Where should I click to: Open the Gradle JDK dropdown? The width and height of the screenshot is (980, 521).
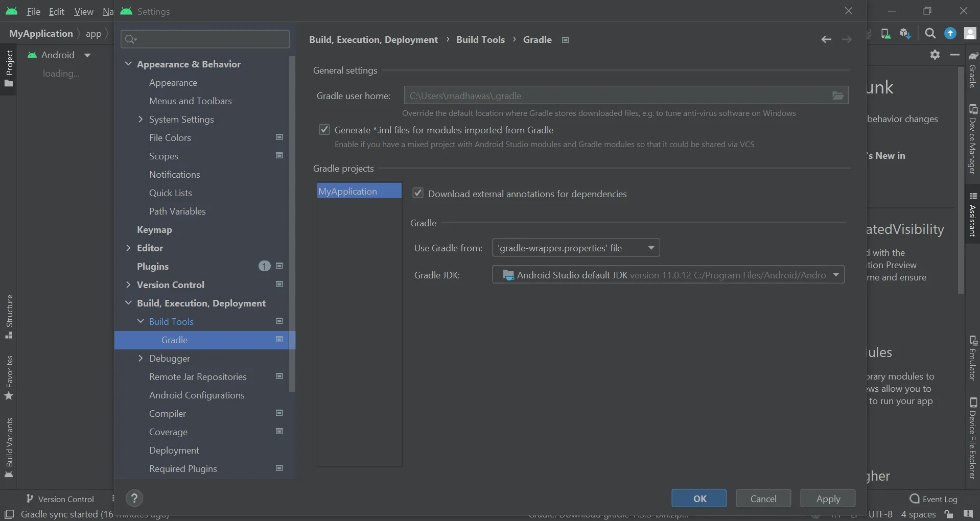(668, 275)
